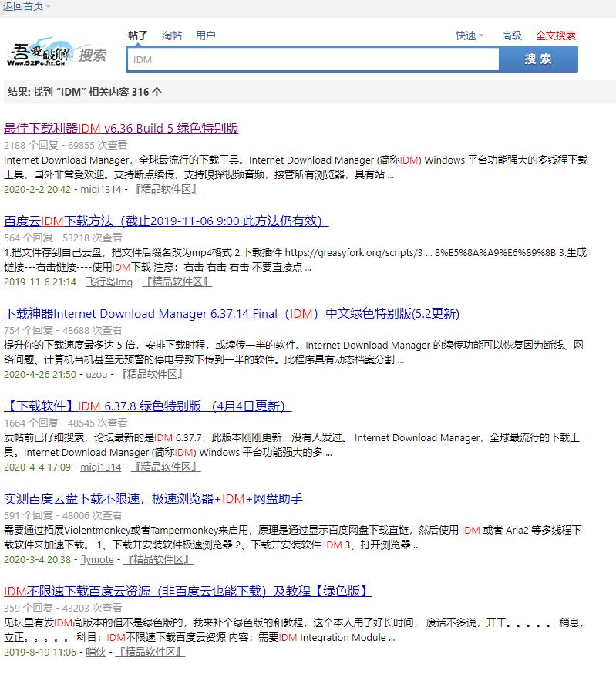Open the 高级 search option
Screen dimensions: 616x678
[x=511, y=35]
